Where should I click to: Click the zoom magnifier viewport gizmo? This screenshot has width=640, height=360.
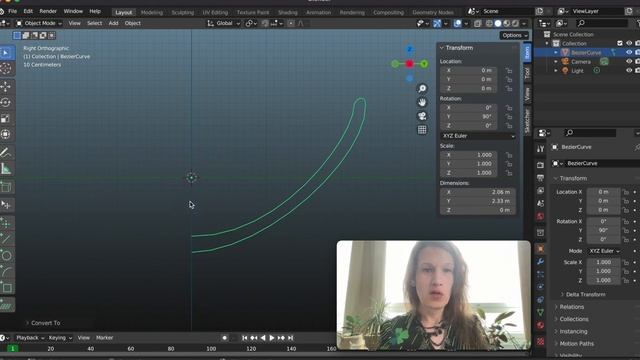click(422, 89)
